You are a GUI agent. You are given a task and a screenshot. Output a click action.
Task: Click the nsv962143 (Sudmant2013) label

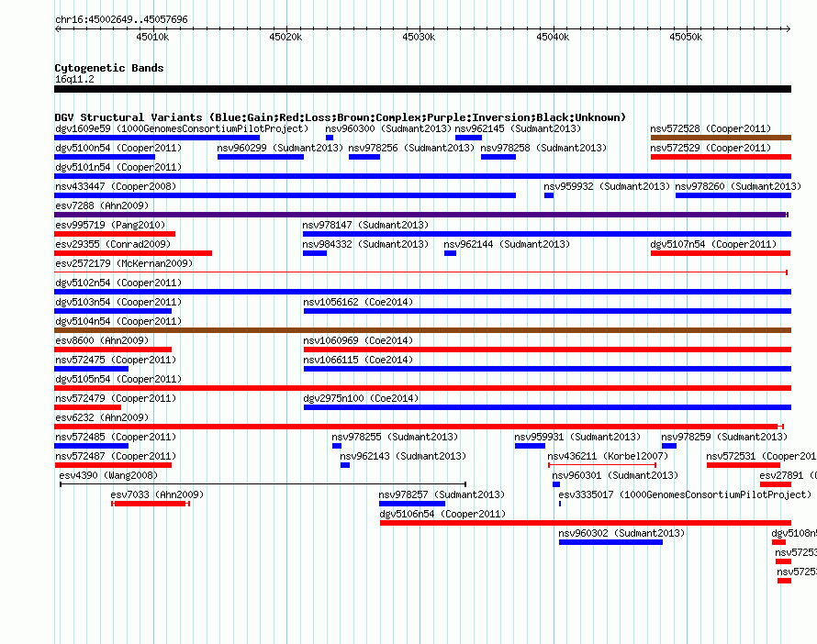click(x=403, y=456)
